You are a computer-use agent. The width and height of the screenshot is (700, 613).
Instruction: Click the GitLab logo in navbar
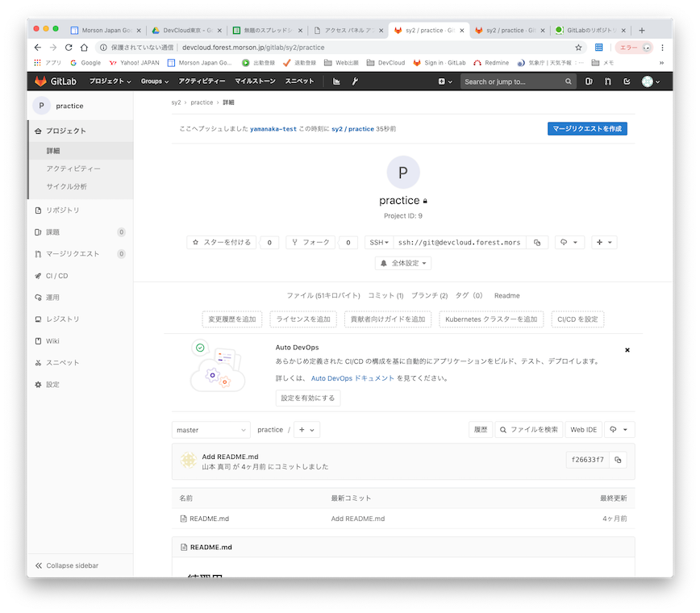52,81
